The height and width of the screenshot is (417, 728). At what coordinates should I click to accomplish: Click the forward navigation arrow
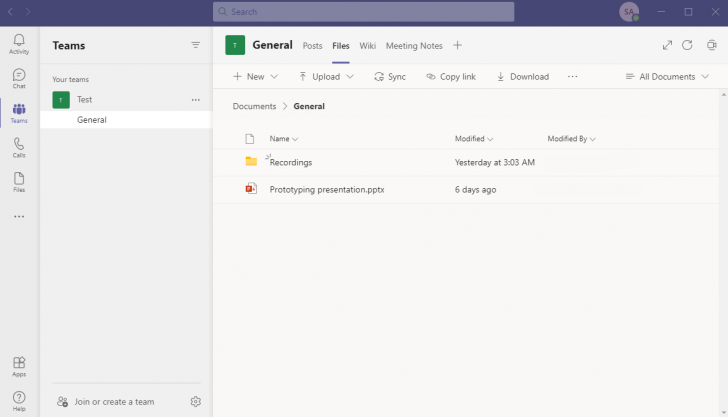(28, 12)
